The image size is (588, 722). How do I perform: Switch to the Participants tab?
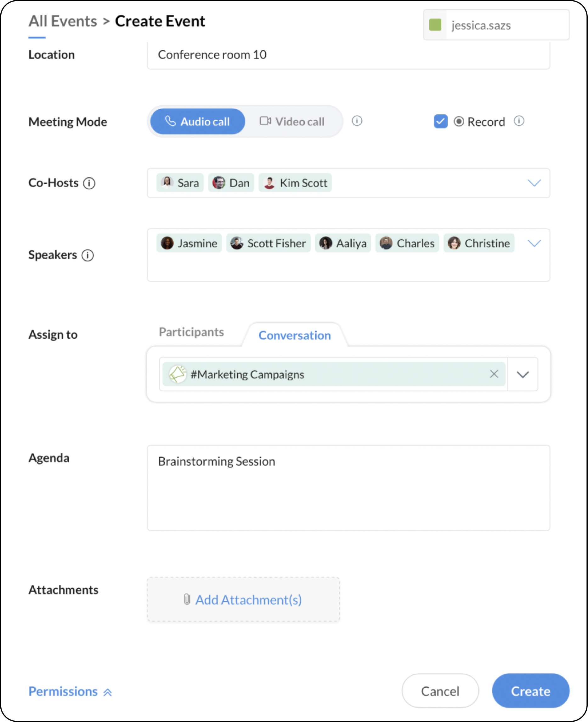click(191, 332)
